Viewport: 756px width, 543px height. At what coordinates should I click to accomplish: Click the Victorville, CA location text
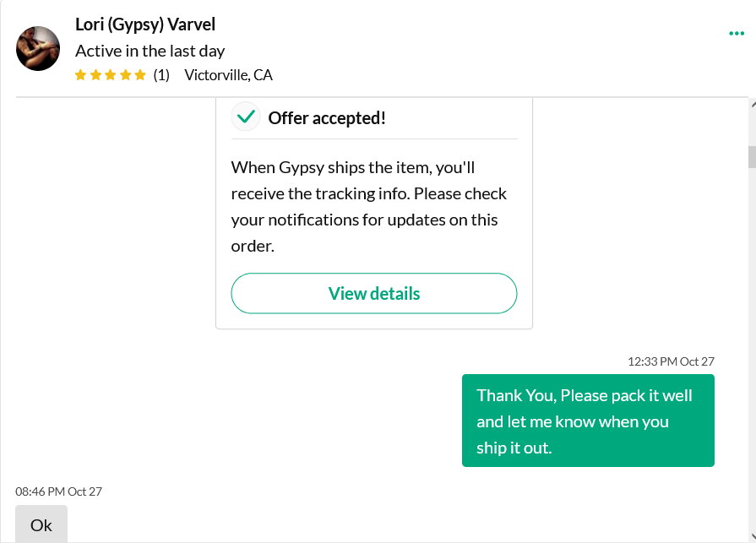[x=229, y=75]
